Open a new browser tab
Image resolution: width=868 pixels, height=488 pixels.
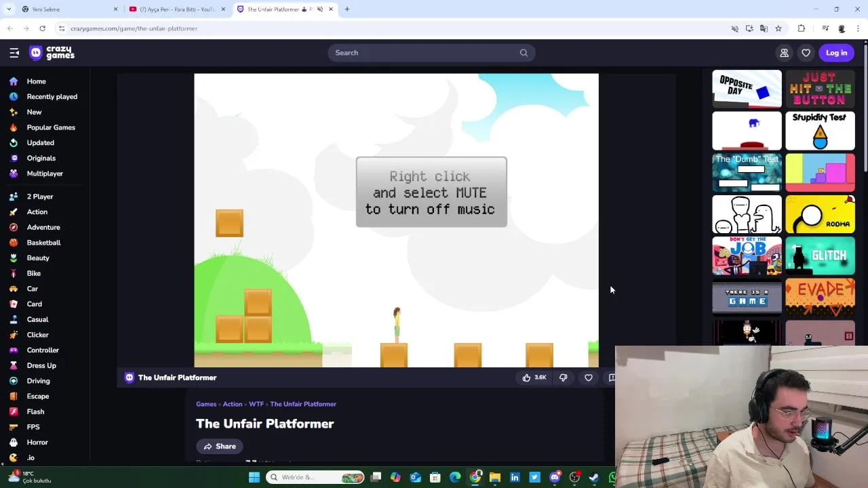pyautogui.click(x=347, y=9)
